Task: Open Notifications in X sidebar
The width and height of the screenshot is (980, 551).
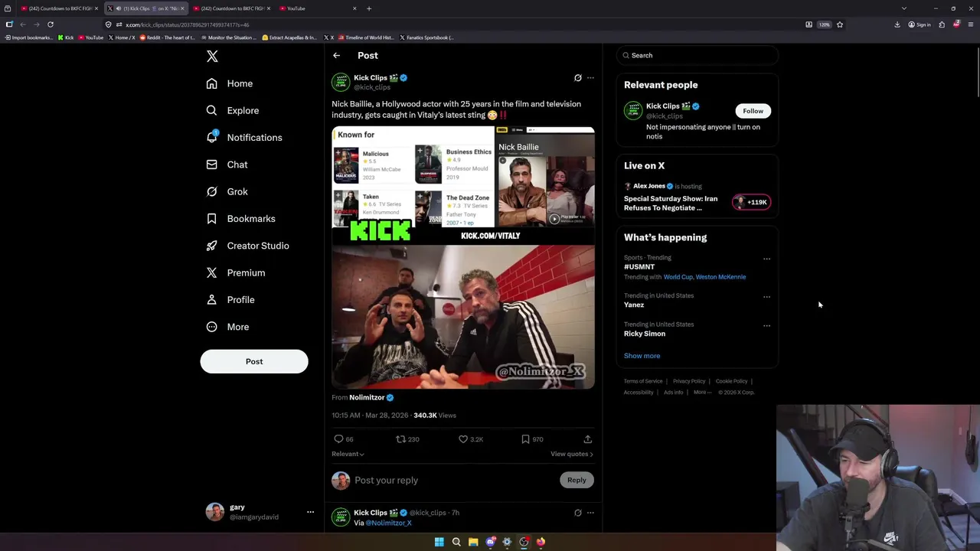Action: point(244,138)
